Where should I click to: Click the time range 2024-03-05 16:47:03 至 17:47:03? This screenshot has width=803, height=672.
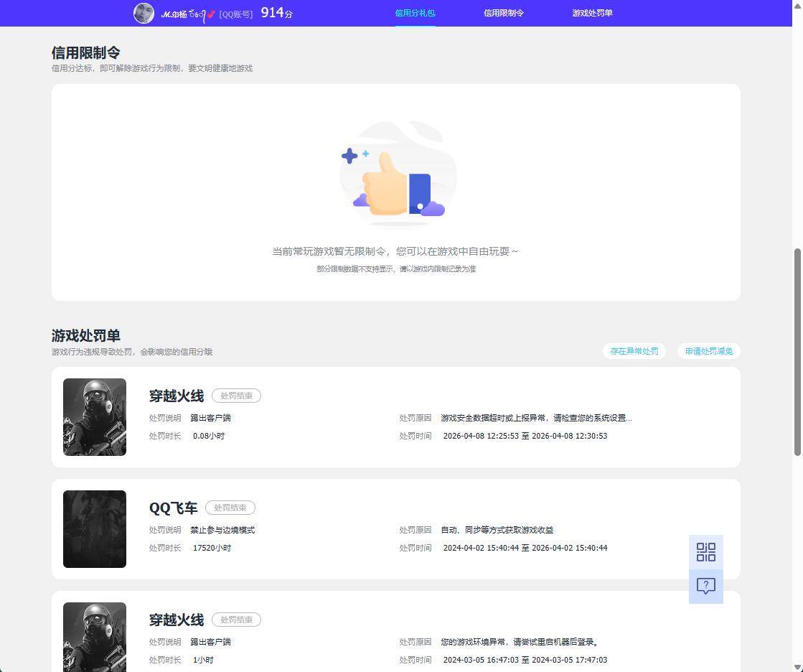point(525,660)
